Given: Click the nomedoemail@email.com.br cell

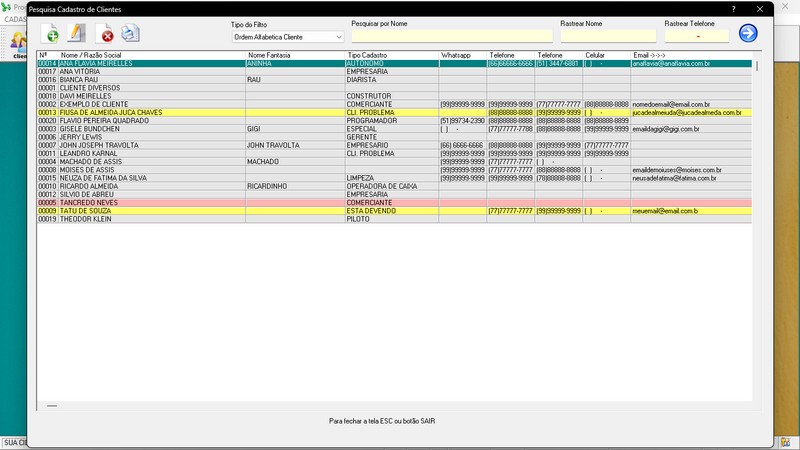Looking at the screenshot, I should 691,104.
